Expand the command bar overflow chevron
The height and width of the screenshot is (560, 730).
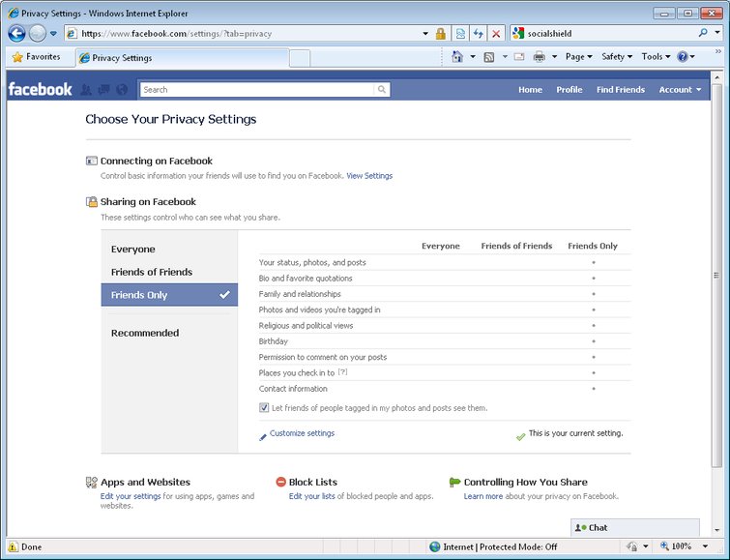pyautogui.click(x=718, y=51)
